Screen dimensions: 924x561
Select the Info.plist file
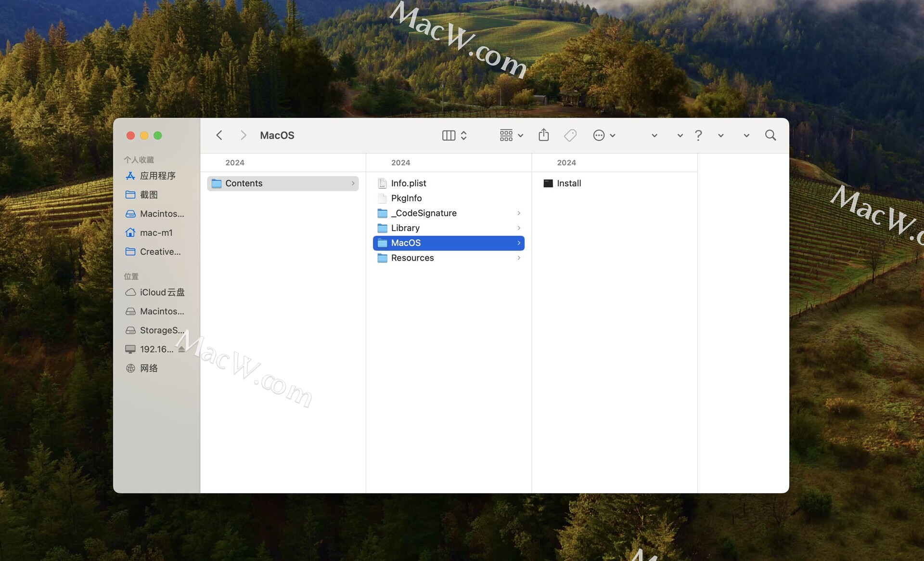click(408, 183)
